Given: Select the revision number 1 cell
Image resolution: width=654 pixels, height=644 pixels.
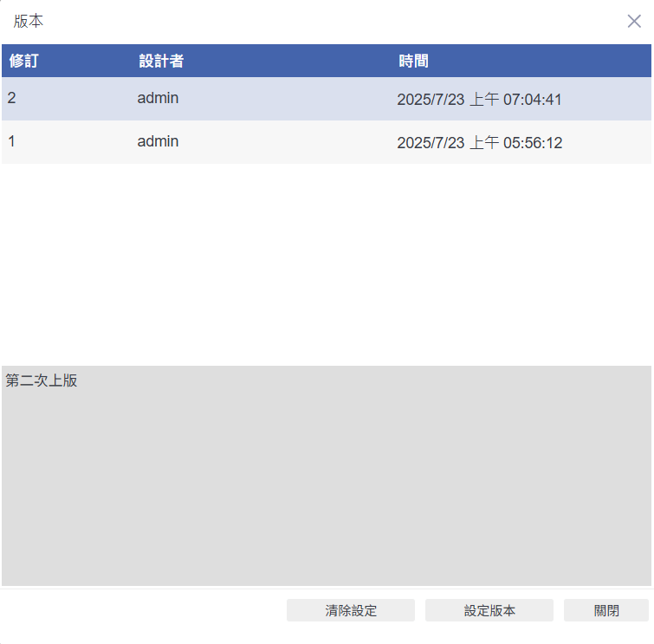Looking at the screenshot, I should click(12, 141).
